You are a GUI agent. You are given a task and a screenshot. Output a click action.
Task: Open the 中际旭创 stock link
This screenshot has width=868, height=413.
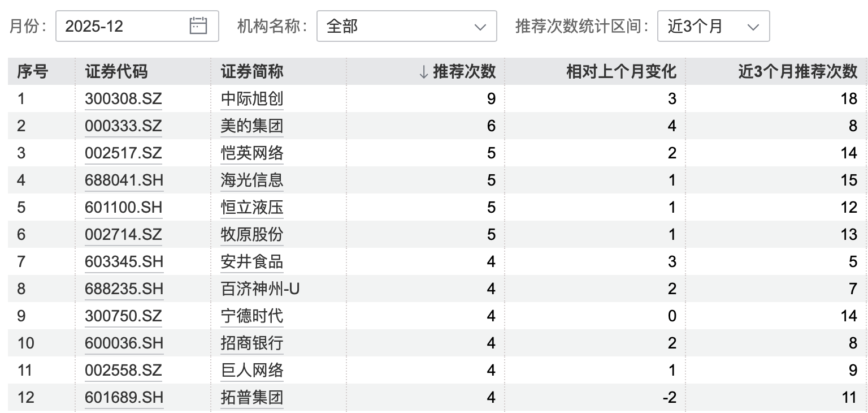pos(252,99)
